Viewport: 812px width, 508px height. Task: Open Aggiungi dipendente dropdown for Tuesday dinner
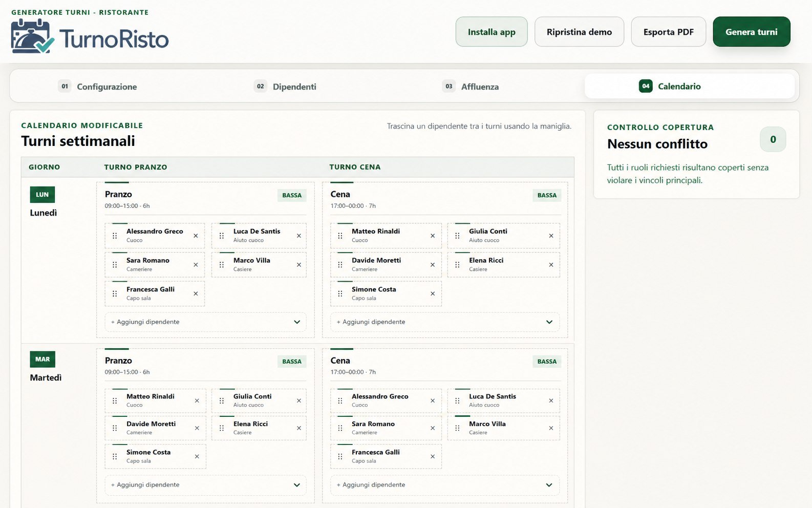click(x=445, y=485)
